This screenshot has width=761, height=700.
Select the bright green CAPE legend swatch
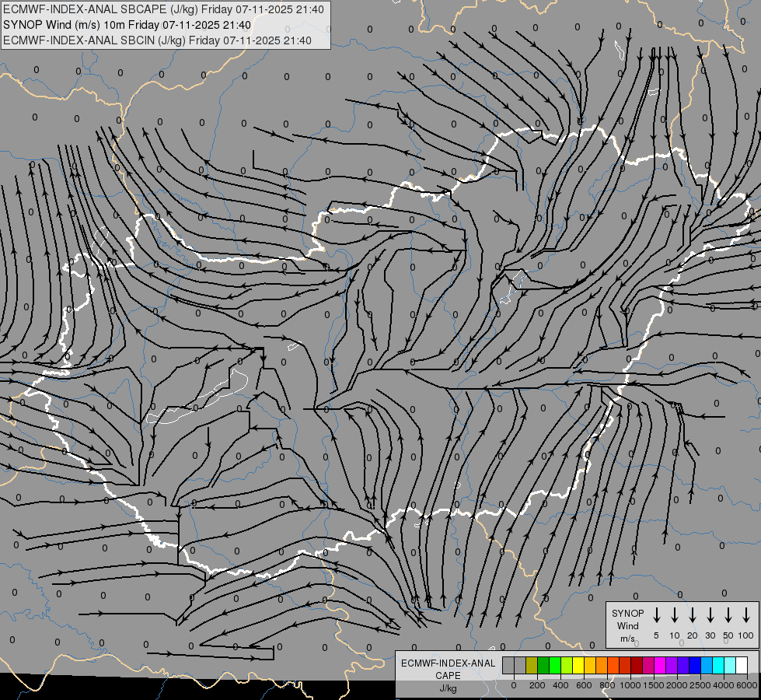click(555, 665)
